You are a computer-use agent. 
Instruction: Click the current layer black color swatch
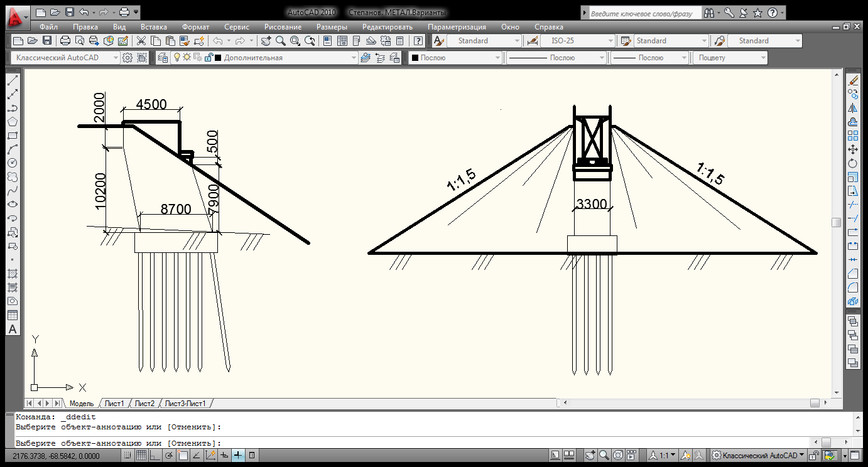(218, 58)
